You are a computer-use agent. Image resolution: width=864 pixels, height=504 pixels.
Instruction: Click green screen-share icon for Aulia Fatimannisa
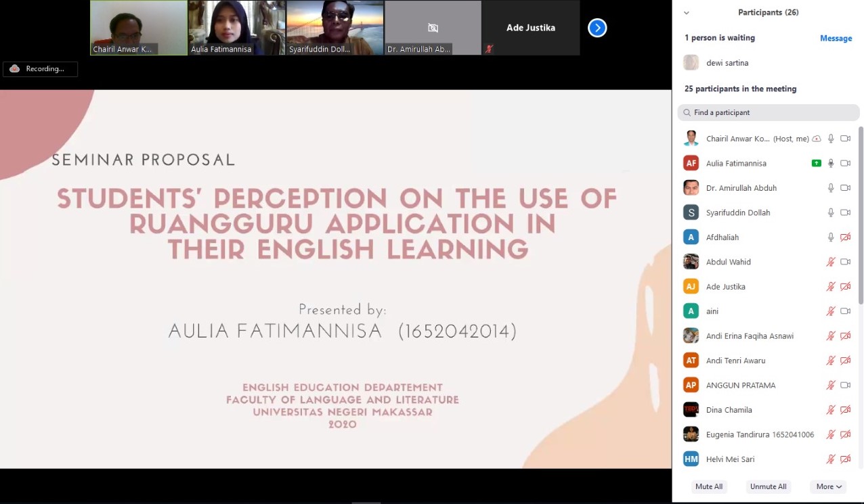click(x=817, y=163)
